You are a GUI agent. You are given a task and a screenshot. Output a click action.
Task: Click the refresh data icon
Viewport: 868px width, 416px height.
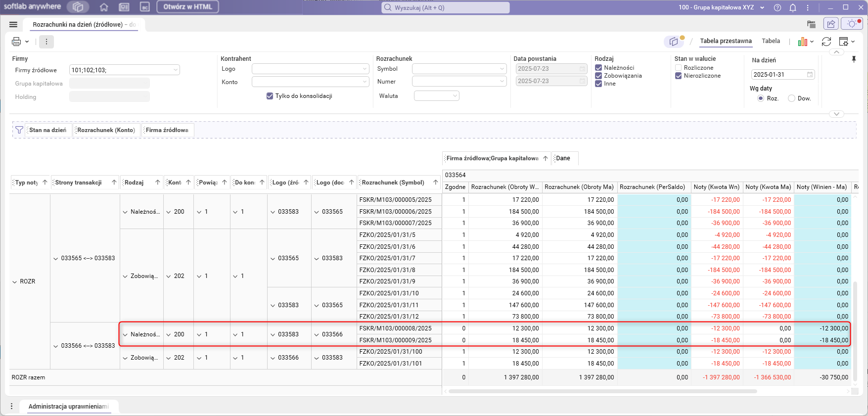click(826, 42)
